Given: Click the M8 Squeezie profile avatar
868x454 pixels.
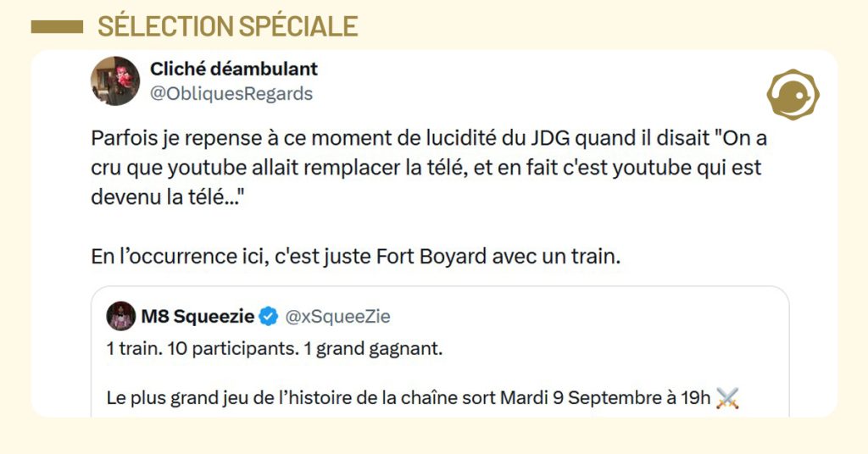Looking at the screenshot, I should pyautogui.click(x=121, y=317).
